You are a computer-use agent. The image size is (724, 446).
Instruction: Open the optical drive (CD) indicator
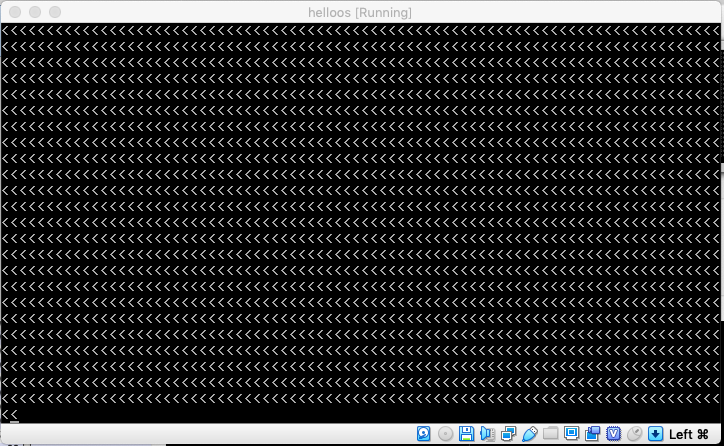(x=445, y=434)
